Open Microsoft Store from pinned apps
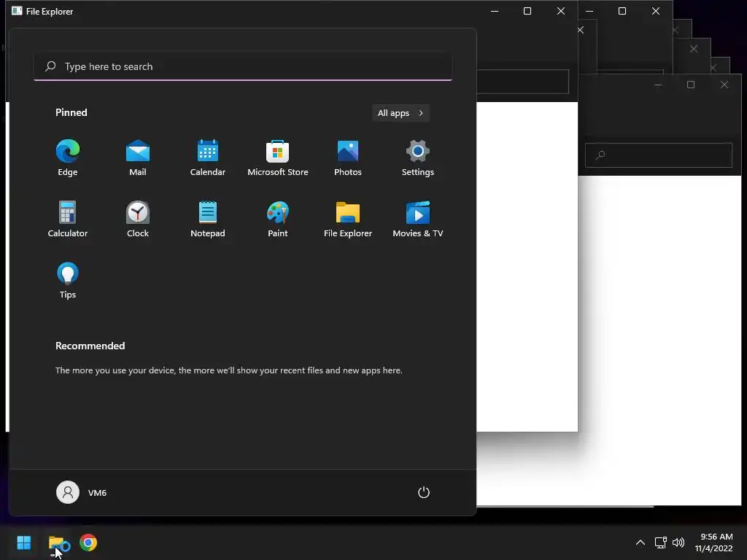Screen dimensions: 747x560 pos(278,158)
